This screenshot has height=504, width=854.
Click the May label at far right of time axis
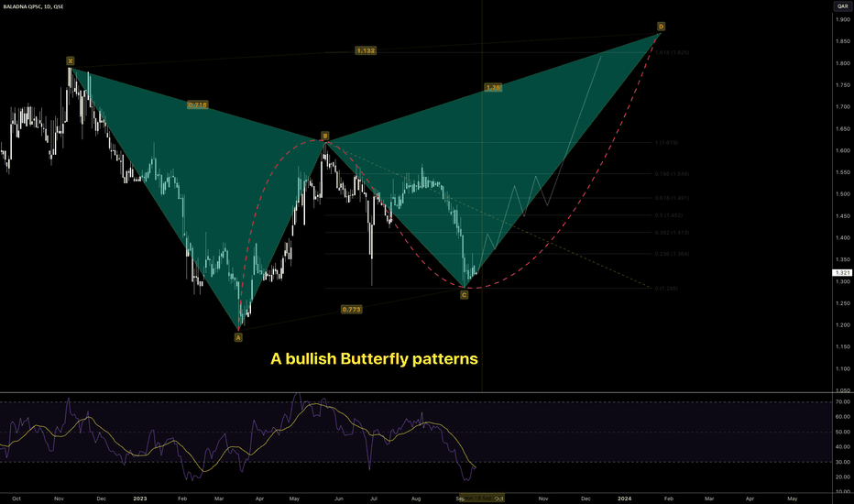(793, 499)
